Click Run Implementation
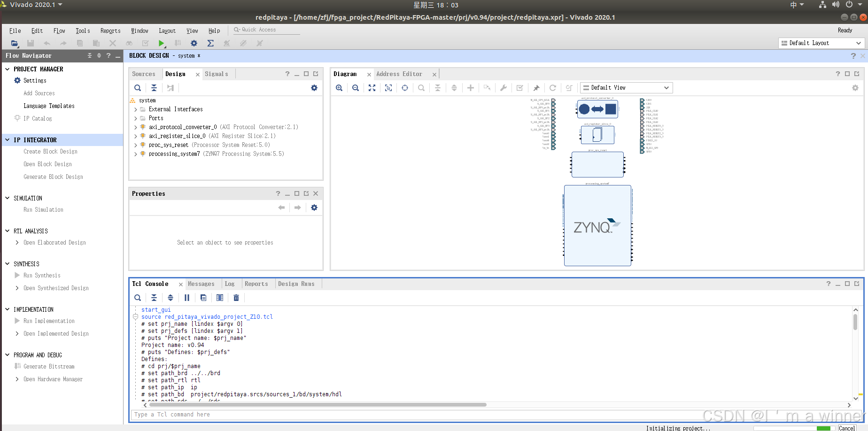868x431 pixels. pos(49,321)
